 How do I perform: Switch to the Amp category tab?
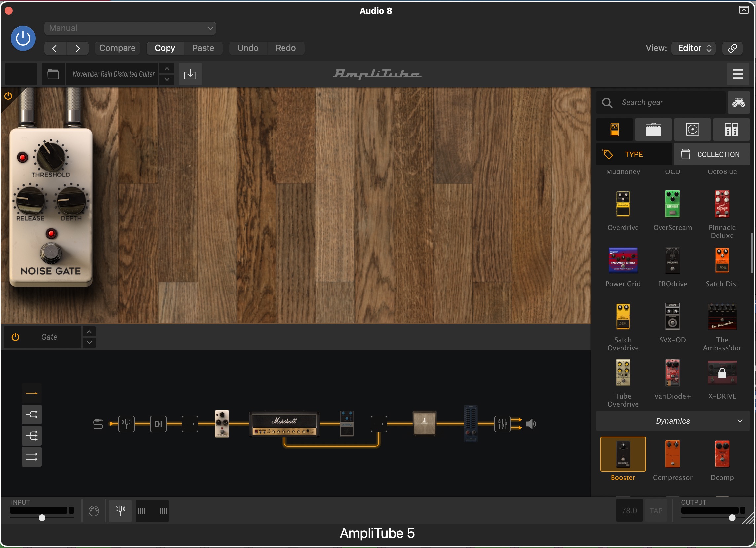point(653,130)
